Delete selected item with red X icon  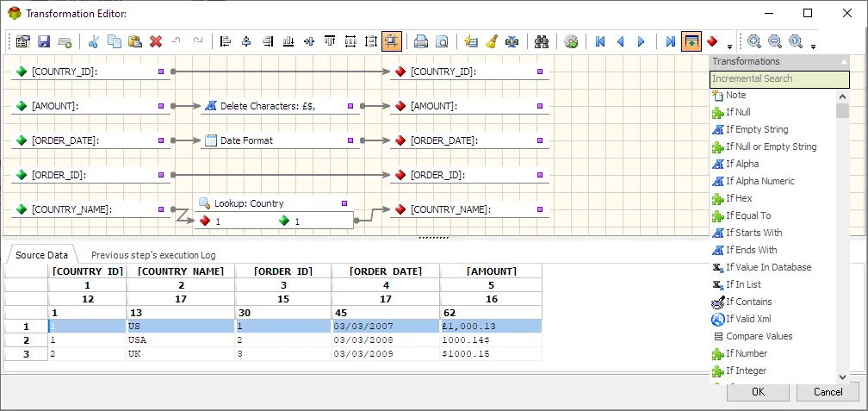pyautogui.click(x=156, y=41)
